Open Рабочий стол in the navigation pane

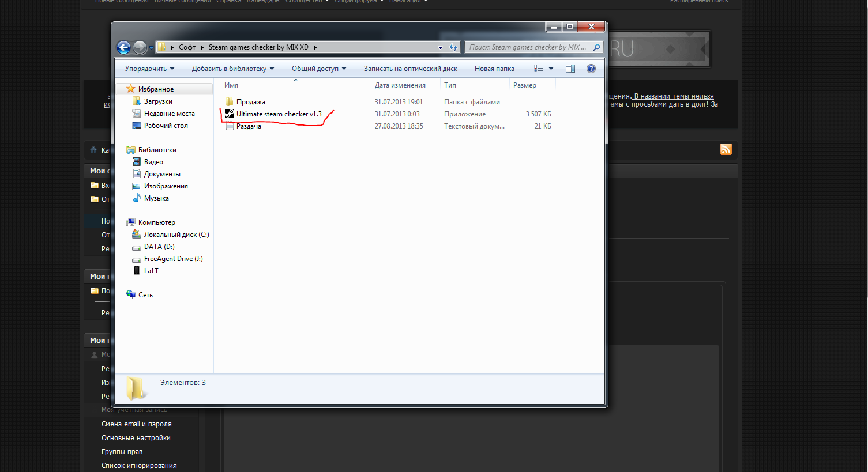point(166,126)
